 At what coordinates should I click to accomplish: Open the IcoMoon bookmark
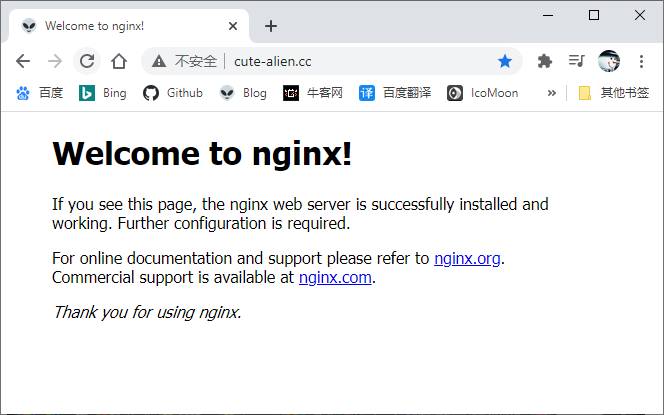point(483,93)
